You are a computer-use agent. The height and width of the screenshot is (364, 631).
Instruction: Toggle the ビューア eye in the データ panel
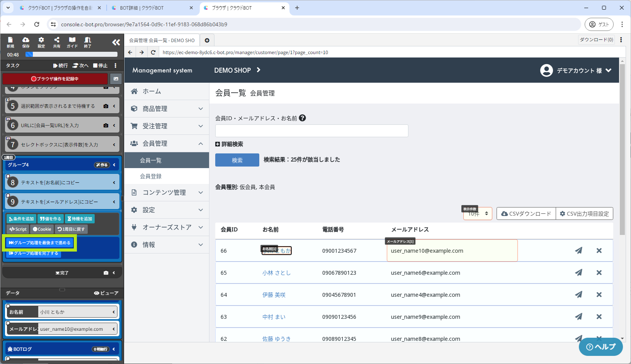(x=106, y=293)
